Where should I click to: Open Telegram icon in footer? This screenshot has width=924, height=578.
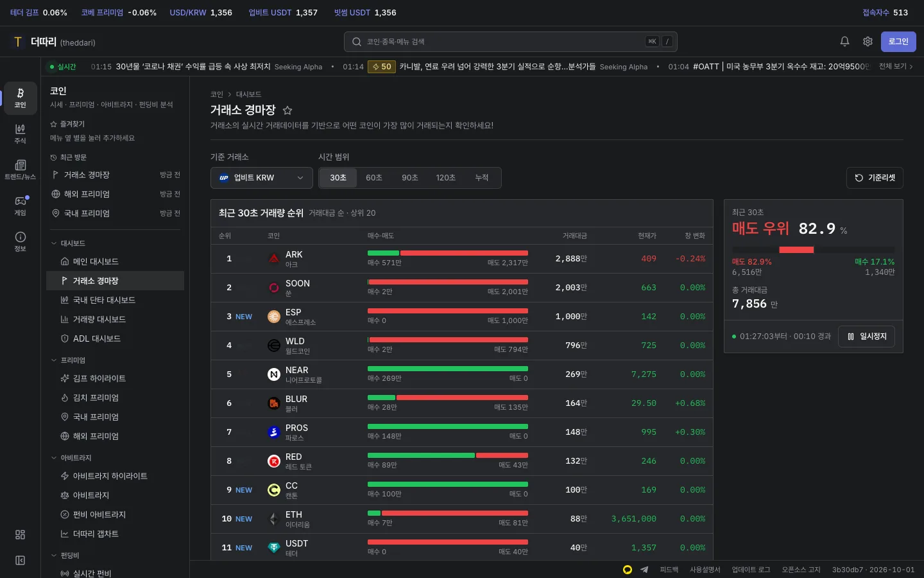coord(644,570)
